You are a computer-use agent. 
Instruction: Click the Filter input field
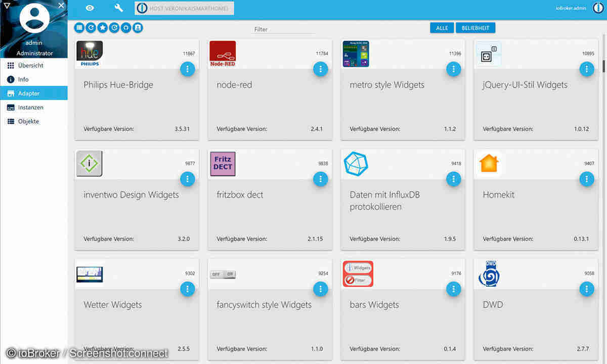pos(284,29)
